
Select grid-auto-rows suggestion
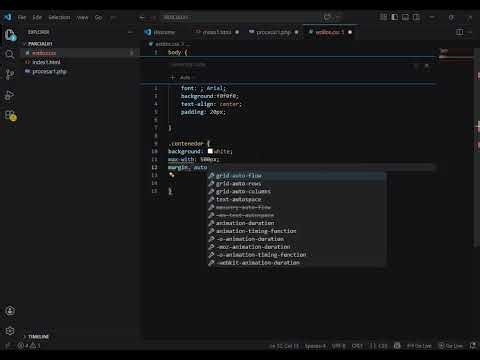[297, 184]
